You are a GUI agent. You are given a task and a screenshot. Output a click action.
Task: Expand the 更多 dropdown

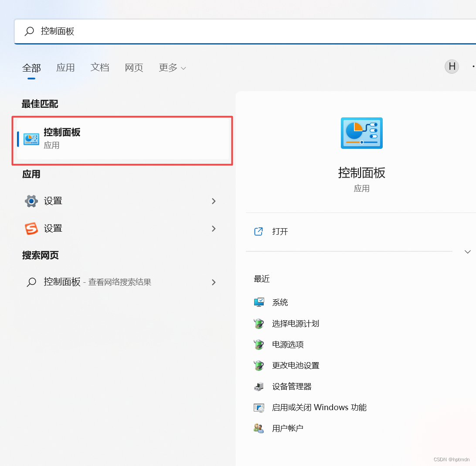coord(172,68)
